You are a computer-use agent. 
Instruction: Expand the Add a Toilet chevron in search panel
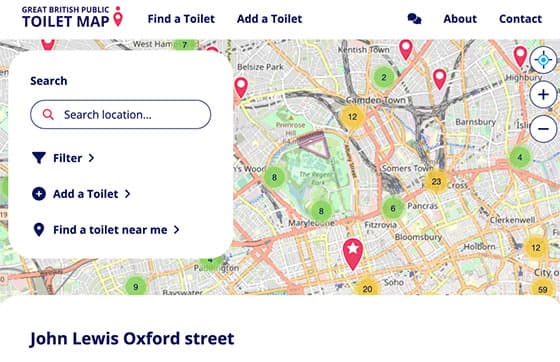[128, 194]
